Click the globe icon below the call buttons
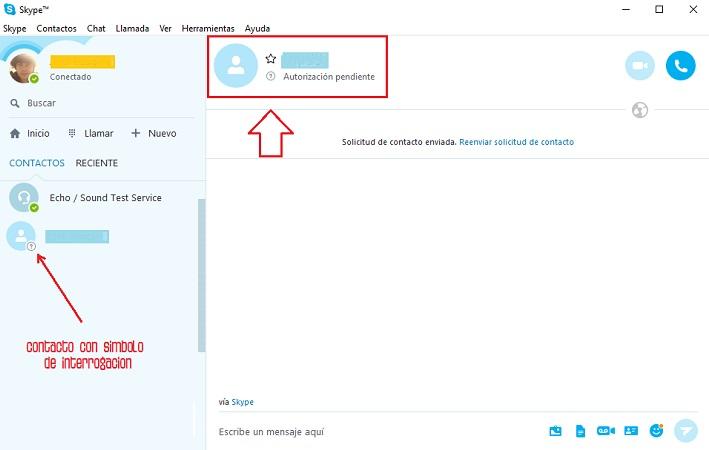The width and height of the screenshot is (709, 450). tap(640, 110)
